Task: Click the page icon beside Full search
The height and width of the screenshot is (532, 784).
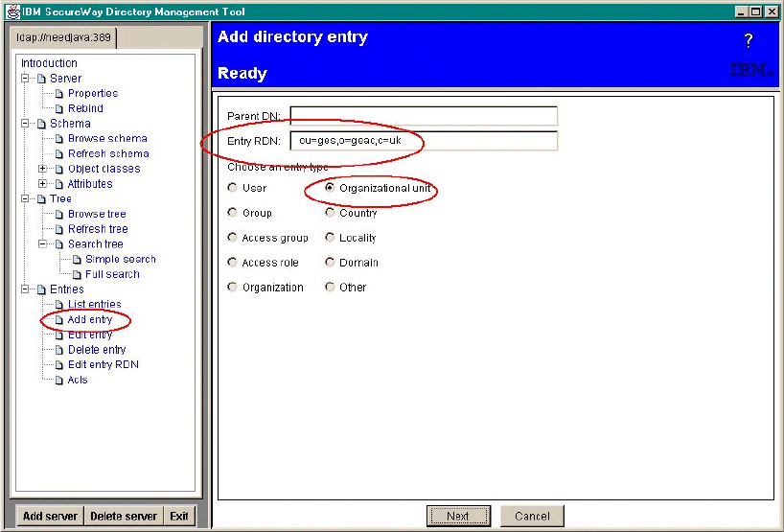Action: [x=77, y=274]
